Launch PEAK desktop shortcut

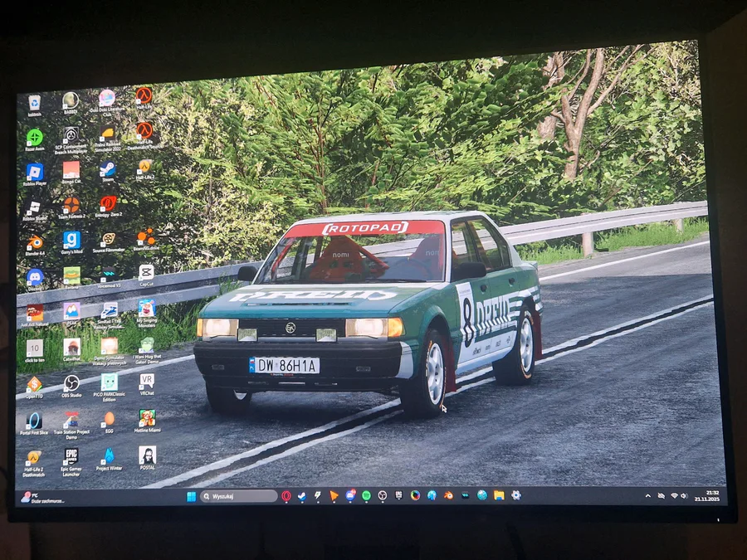[x=71, y=314]
